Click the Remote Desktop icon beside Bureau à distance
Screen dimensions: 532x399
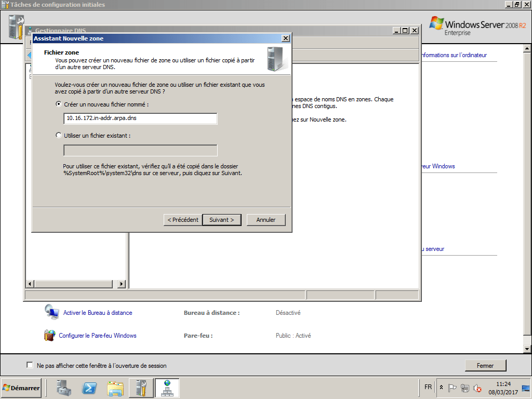(x=52, y=312)
